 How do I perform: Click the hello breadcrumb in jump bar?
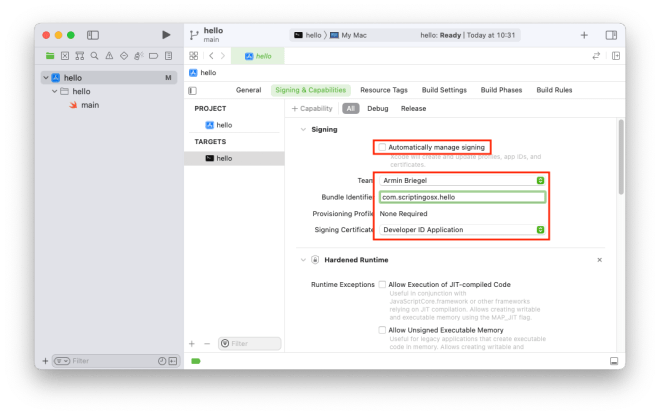[203, 72]
